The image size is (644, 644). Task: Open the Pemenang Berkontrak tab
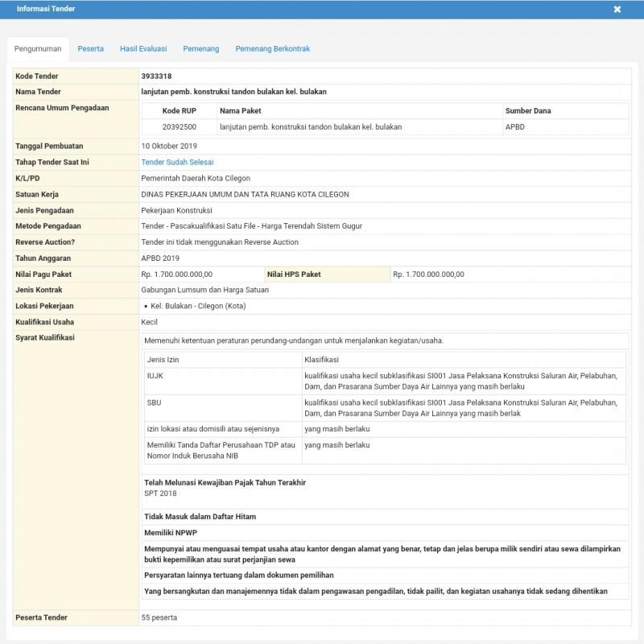[272, 48]
